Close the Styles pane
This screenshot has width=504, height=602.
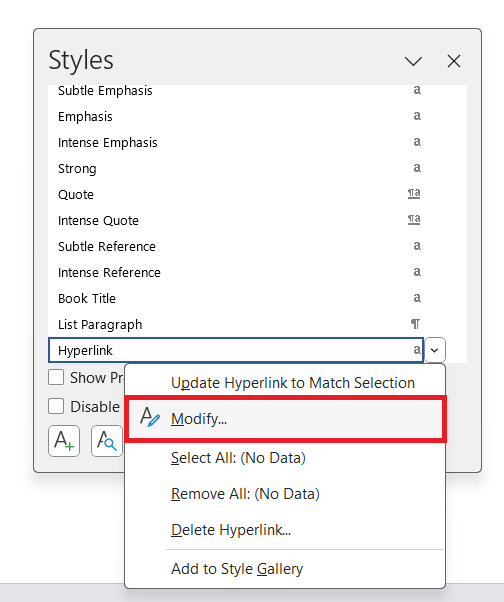point(454,61)
